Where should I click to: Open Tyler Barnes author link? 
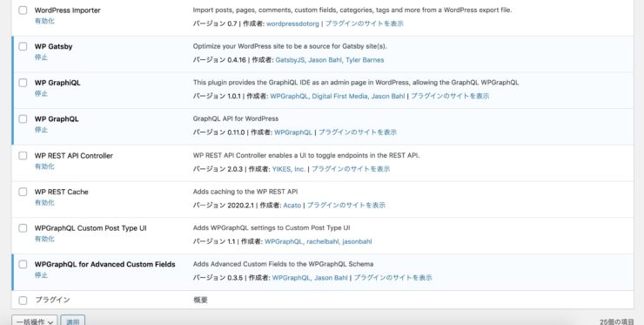[365, 60]
